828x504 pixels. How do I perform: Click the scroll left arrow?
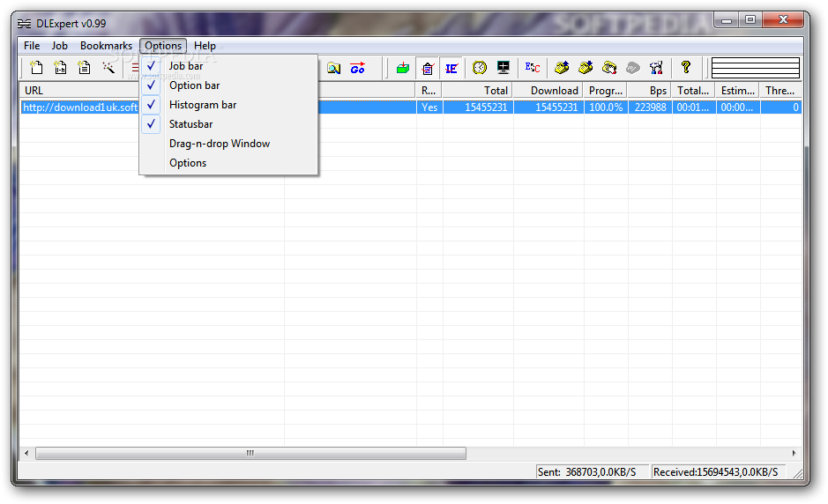26,453
